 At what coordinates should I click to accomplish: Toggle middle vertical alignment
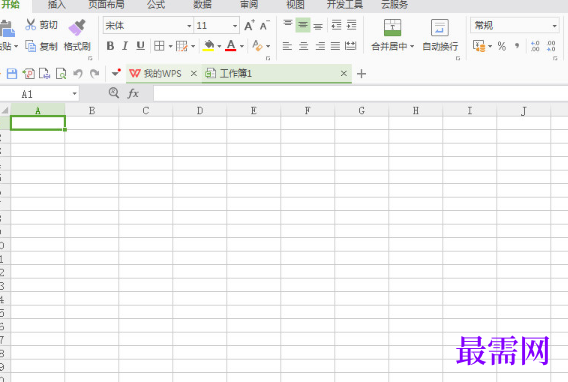[x=303, y=25]
